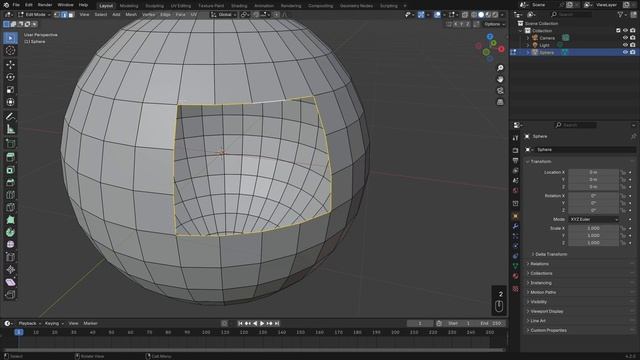Image resolution: width=640 pixels, height=360 pixels.
Task: Open the Global transform orientation dropdown
Action: (x=224, y=15)
